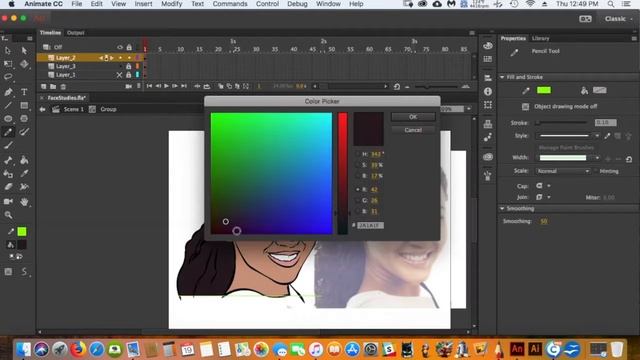This screenshot has width=640, height=360.
Task: Select the Subselection tool
Action: coord(24,51)
